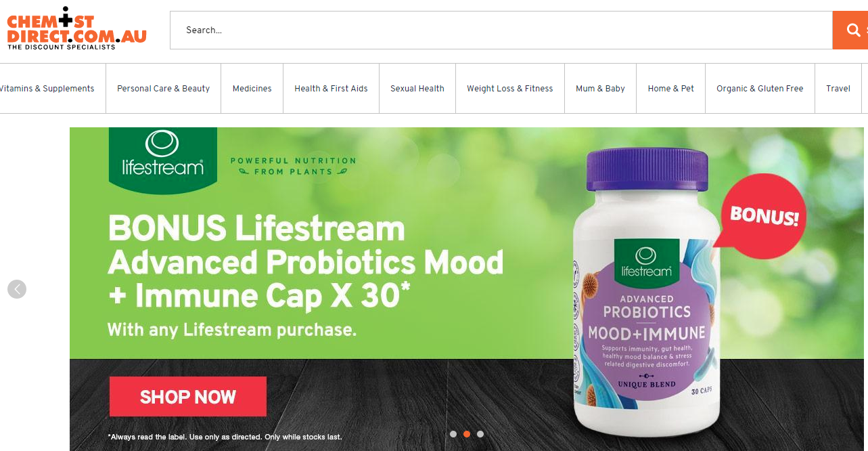Select the active orange carousel dot
The height and width of the screenshot is (451, 868).
467,434
